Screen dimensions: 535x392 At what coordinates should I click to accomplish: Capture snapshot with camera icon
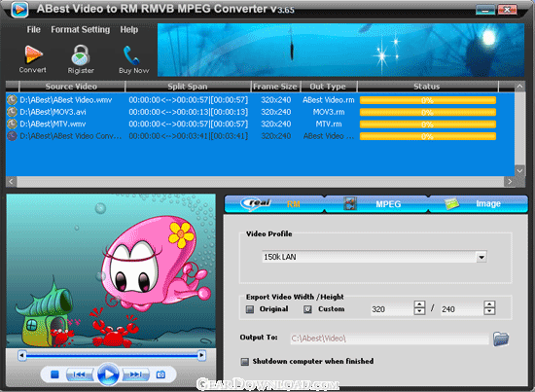(160, 374)
